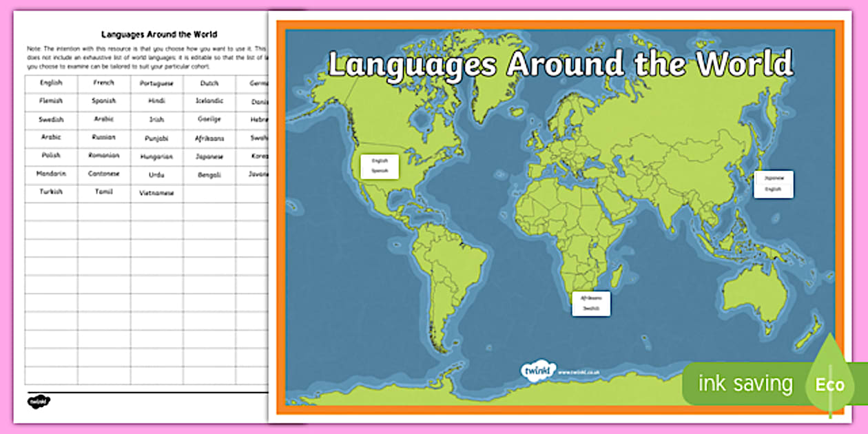Click the worksheet heading Languages Around the World

(158, 34)
